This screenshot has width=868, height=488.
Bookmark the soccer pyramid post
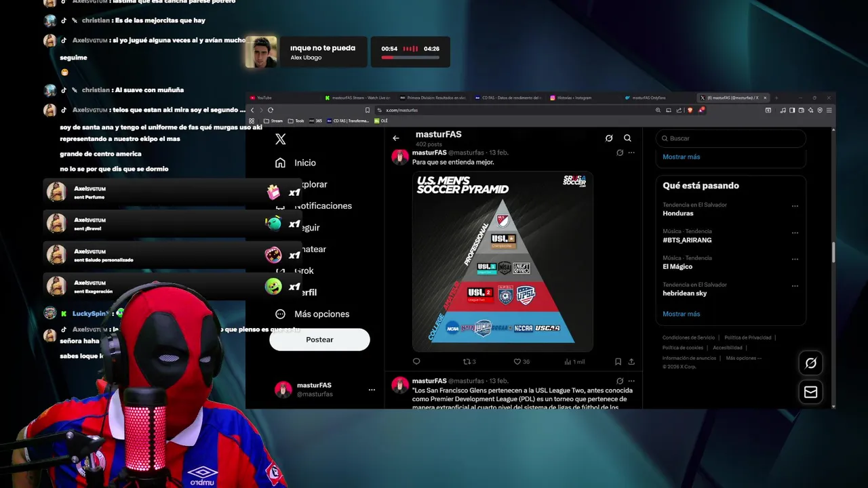coord(618,362)
